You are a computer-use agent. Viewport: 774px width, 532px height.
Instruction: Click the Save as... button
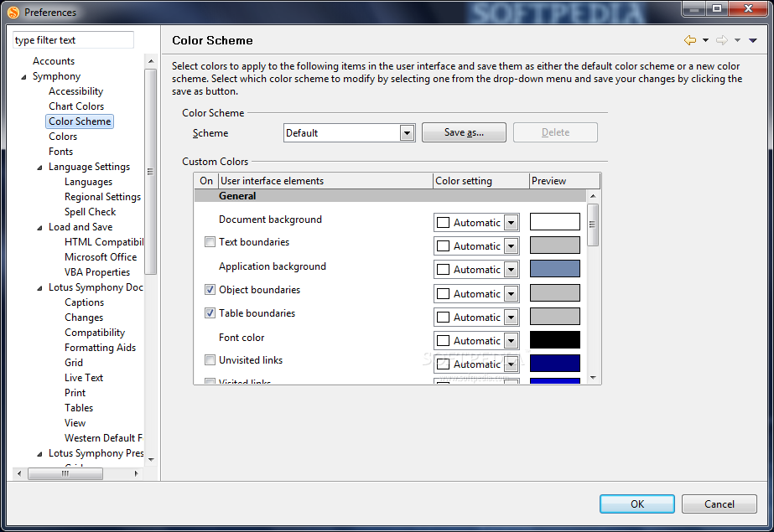point(464,132)
